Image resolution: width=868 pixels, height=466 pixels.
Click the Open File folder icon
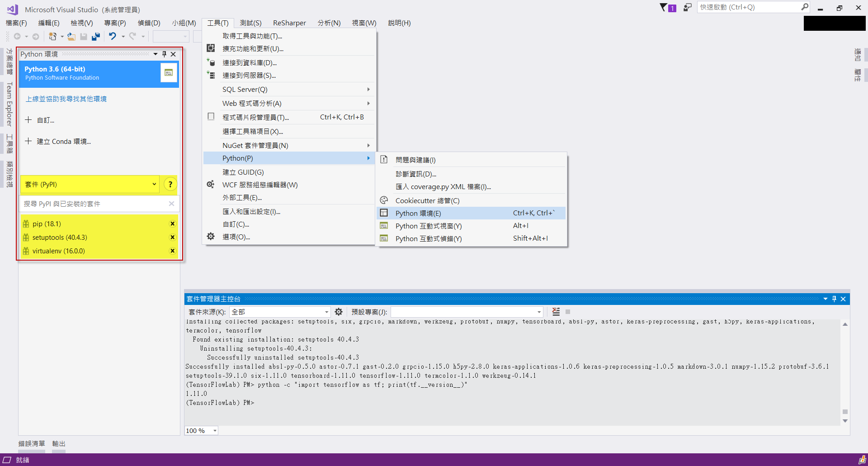(71, 36)
